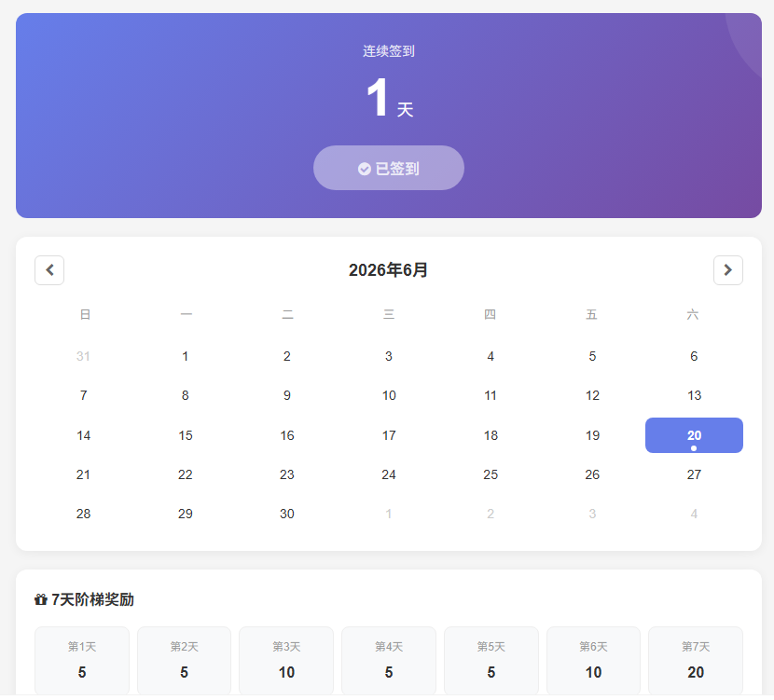Viewport: 774px width, 700px height.
Task: Click the 连续签到 label in banner
Action: pyautogui.click(x=389, y=51)
